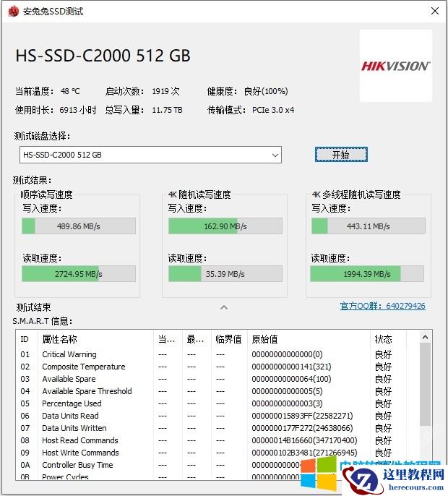Click the Hikvision brand logo
Screen dimensions: 448x496
tap(395, 66)
